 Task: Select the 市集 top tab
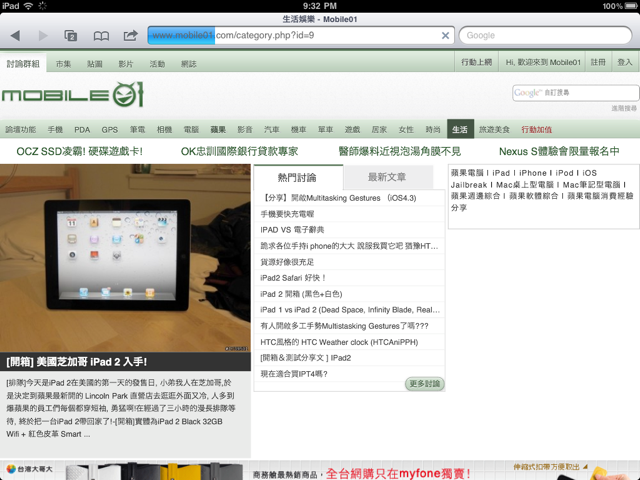pos(63,64)
